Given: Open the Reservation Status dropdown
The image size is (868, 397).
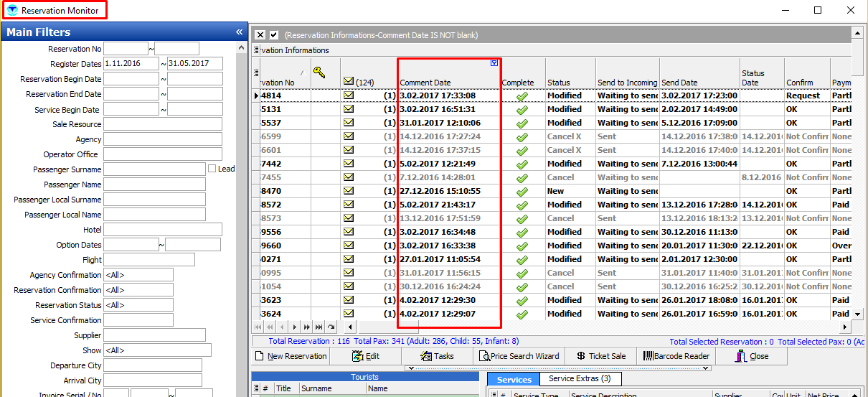Looking at the screenshot, I should 138,305.
